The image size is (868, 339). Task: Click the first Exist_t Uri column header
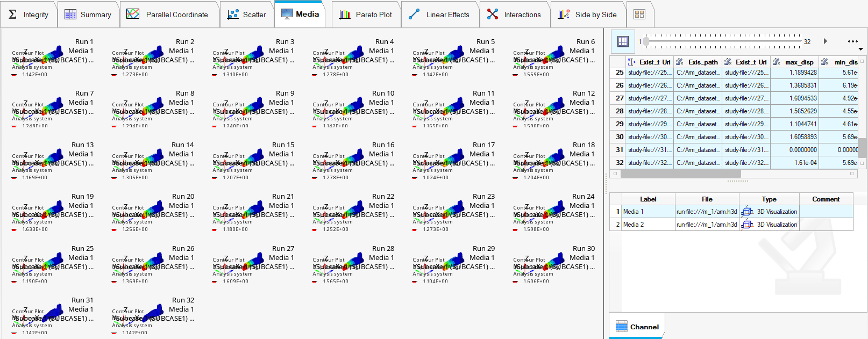click(x=650, y=62)
